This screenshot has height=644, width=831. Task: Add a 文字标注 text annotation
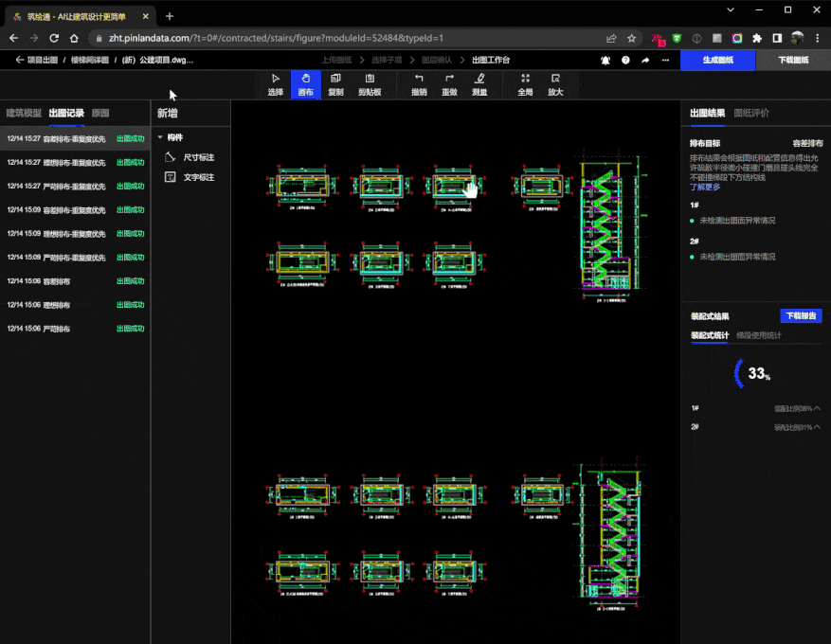pos(190,177)
